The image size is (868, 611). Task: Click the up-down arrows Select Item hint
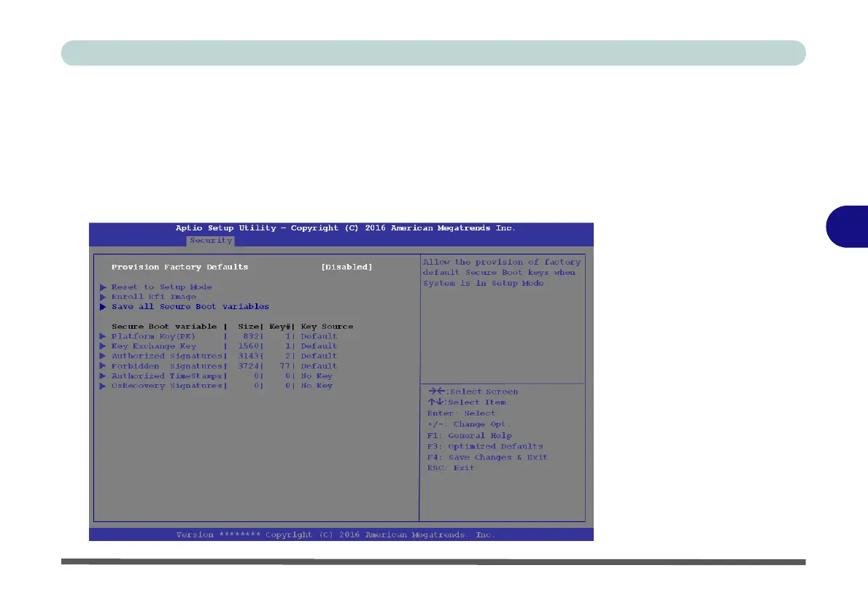(x=467, y=402)
